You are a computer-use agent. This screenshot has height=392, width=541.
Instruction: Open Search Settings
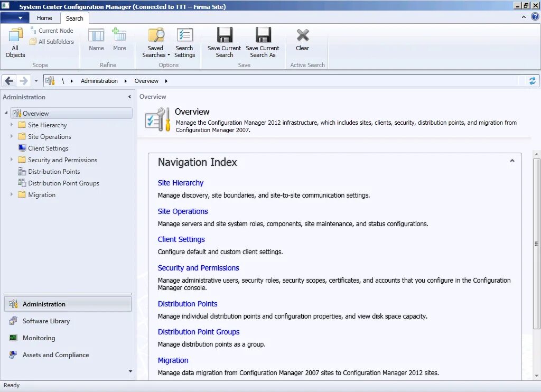pos(184,43)
